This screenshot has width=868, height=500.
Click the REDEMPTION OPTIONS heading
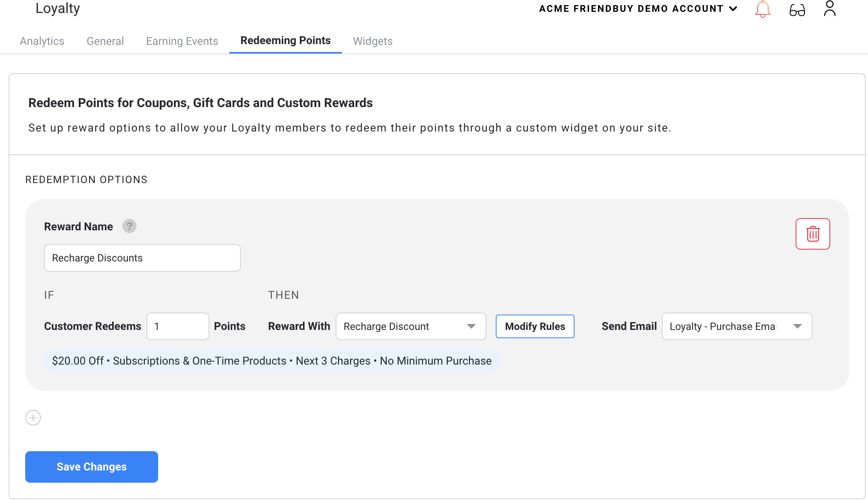click(86, 180)
